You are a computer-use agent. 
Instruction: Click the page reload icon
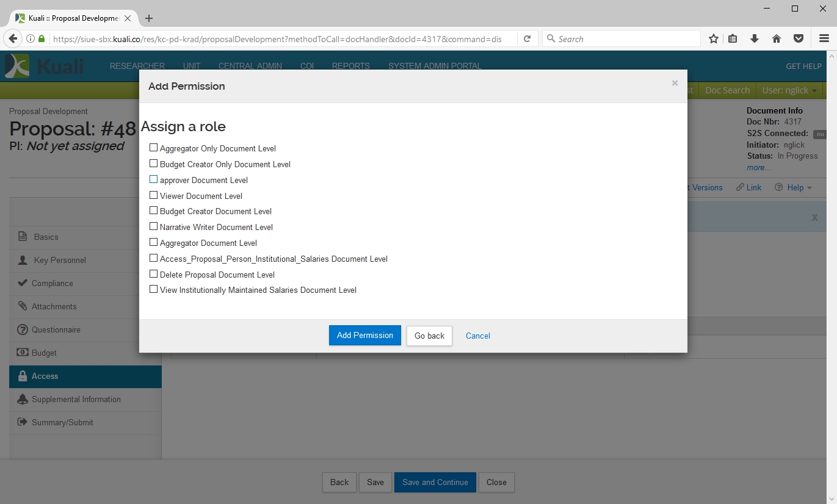527,39
